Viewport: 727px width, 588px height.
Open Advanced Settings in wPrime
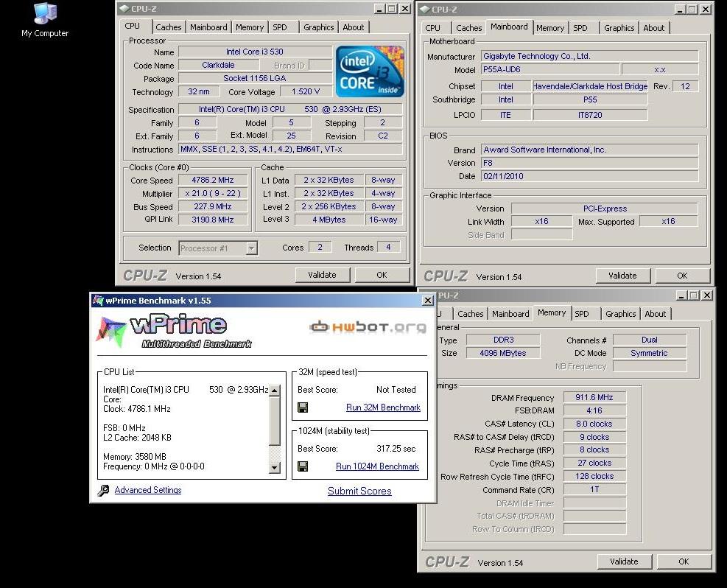[x=148, y=490]
